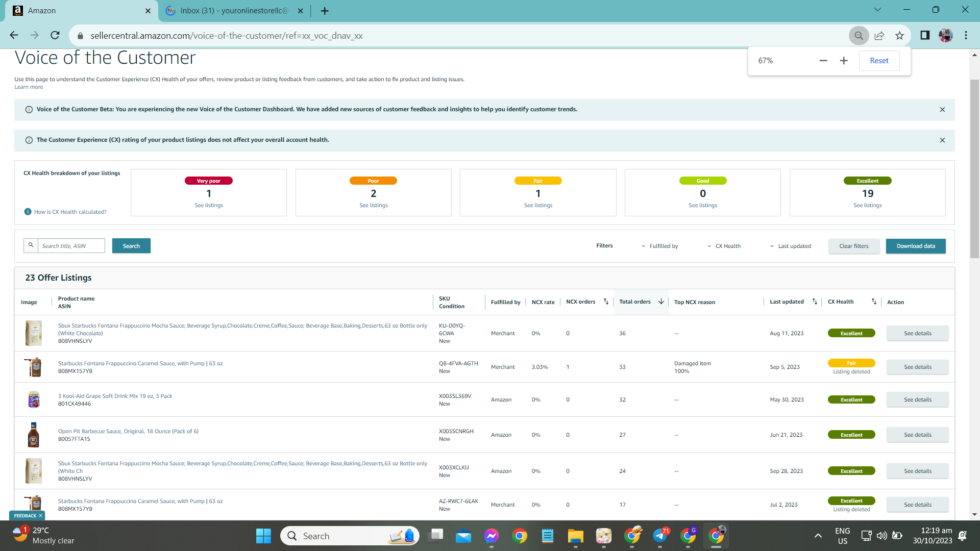This screenshot has width=980, height=551.
Task: Close the FEEDBACK tab widget
Action: (40, 516)
